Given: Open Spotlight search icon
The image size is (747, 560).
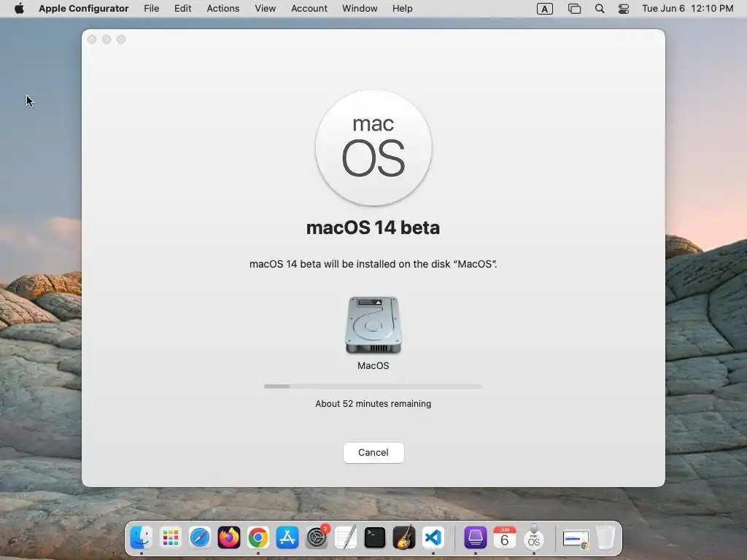Looking at the screenshot, I should pyautogui.click(x=600, y=9).
